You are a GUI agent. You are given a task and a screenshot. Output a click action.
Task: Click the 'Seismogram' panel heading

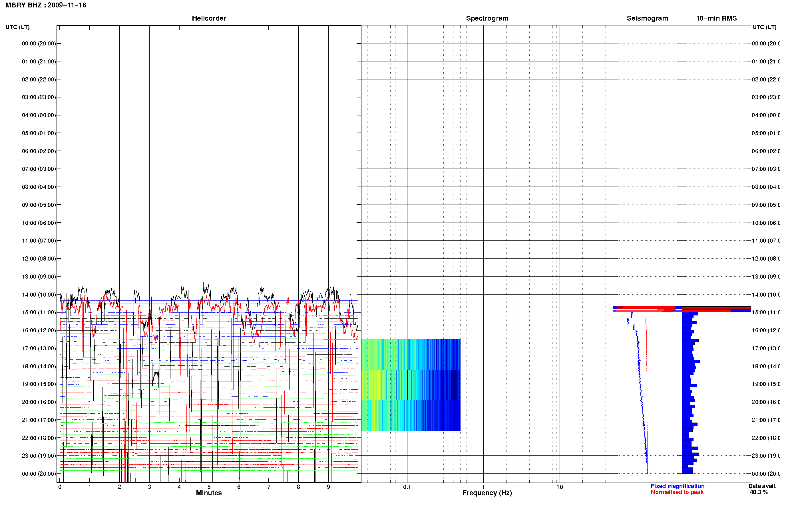pyautogui.click(x=647, y=18)
